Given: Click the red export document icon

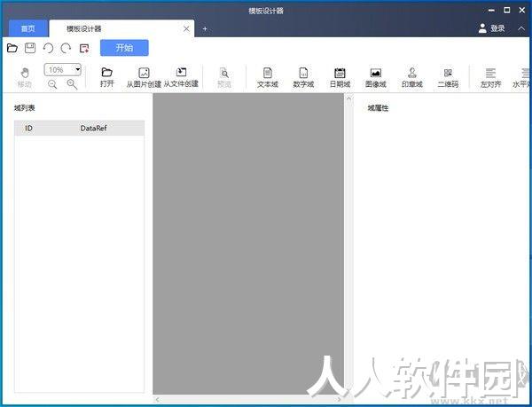Looking at the screenshot, I should tap(84, 48).
